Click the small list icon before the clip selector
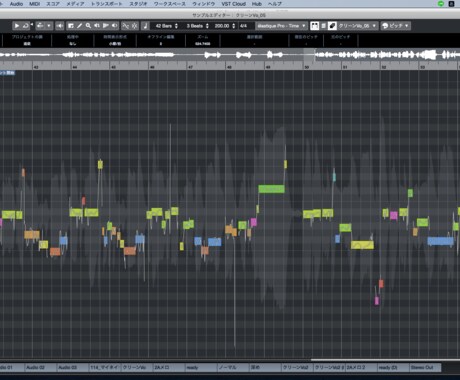This screenshot has width=460, height=380. coord(323,26)
